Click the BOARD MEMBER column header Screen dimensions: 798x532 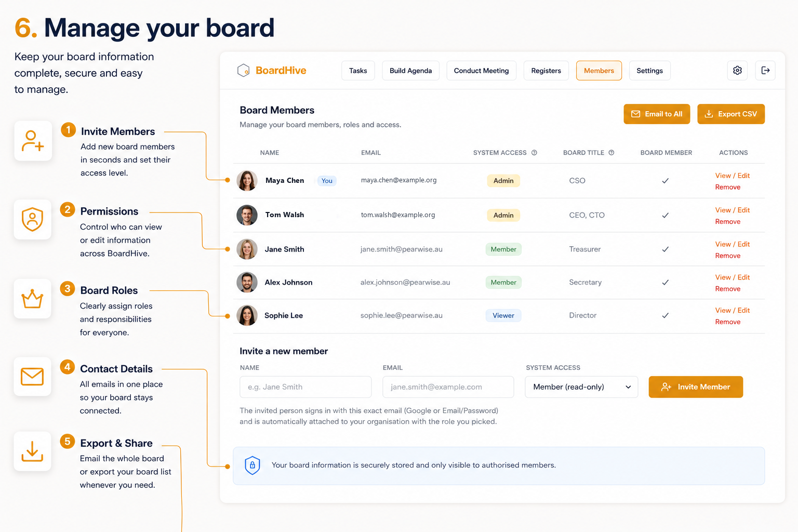pyautogui.click(x=666, y=153)
